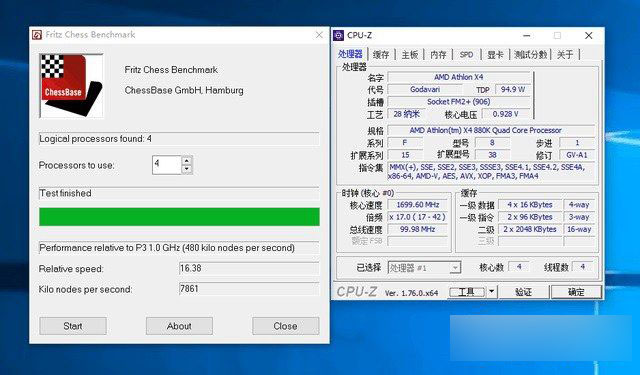Close the Fritz Chess Benchmark window
Image resolution: width=640 pixels, height=375 pixels.
pyautogui.click(x=319, y=35)
